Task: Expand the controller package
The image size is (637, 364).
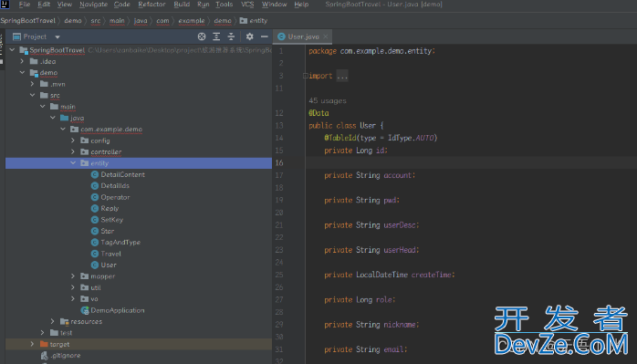Action: pyautogui.click(x=73, y=151)
